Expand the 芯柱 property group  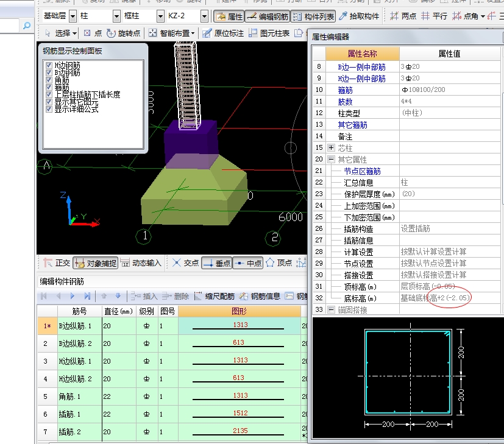[x=331, y=148]
